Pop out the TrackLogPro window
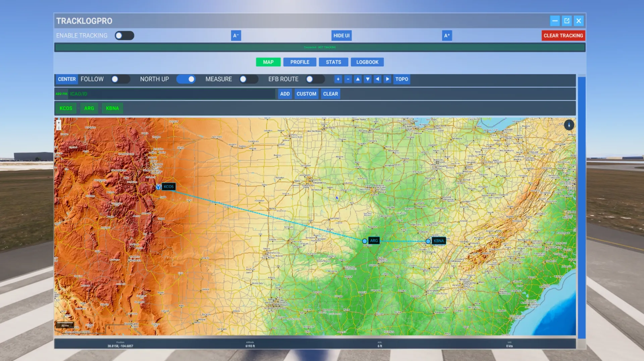 (x=567, y=21)
